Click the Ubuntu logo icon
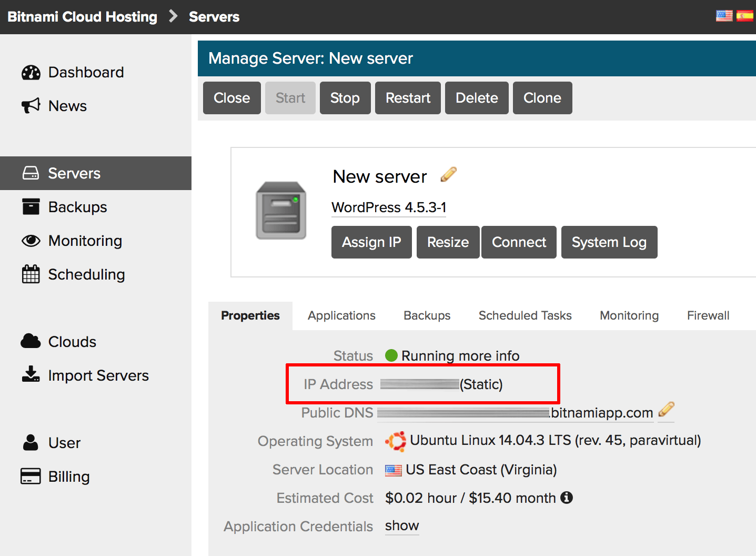756x556 pixels. pyautogui.click(x=396, y=441)
